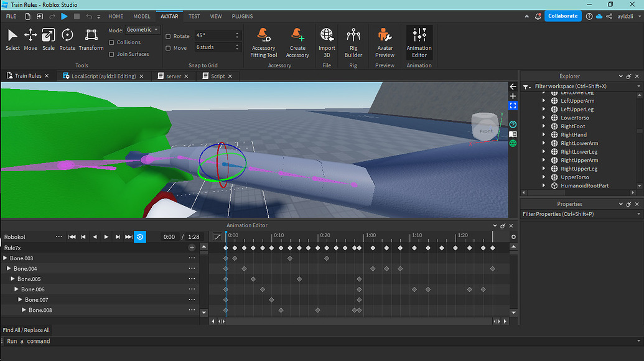Click the Stop icon in quick access bar
The height and width of the screenshot is (361, 644).
click(x=77, y=16)
